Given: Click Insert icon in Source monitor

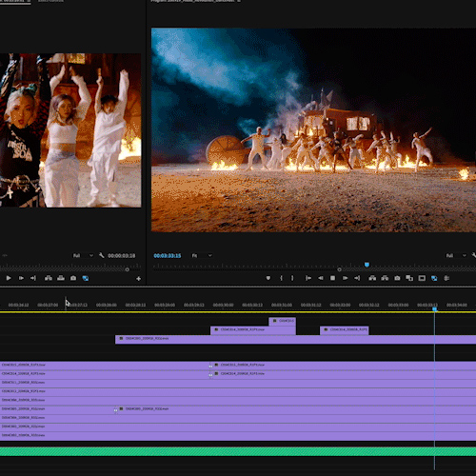Looking at the screenshot, I should 49,278.
